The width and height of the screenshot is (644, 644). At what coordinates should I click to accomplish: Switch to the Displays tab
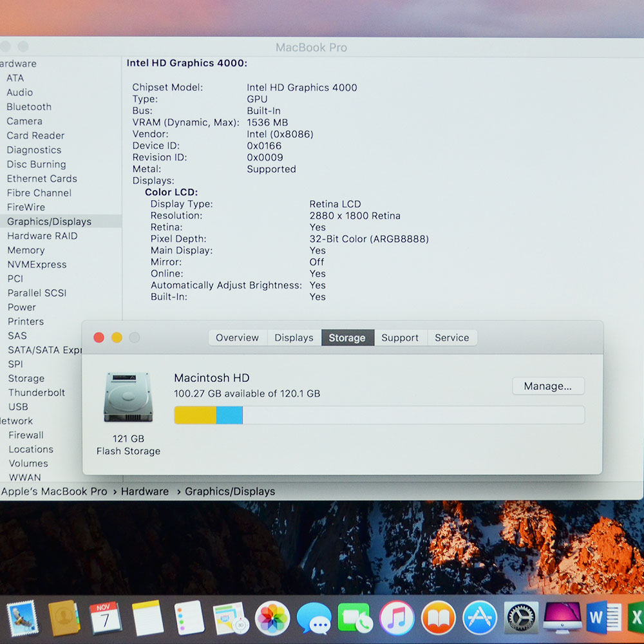pyautogui.click(x=294, y=337)
